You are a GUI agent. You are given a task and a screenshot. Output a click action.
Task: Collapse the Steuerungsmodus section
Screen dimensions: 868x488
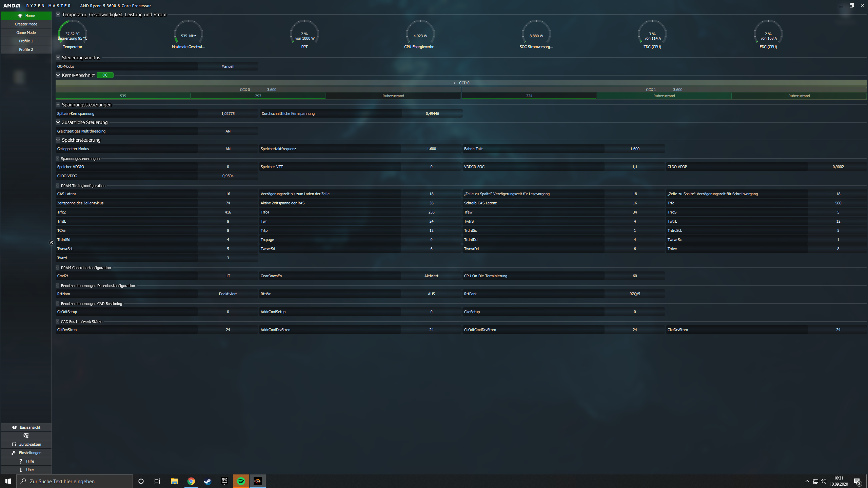[58, 58]
